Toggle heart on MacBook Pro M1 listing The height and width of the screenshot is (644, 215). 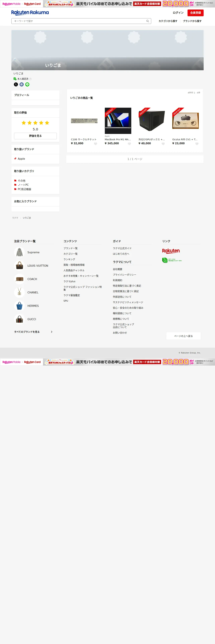point(129,144)
